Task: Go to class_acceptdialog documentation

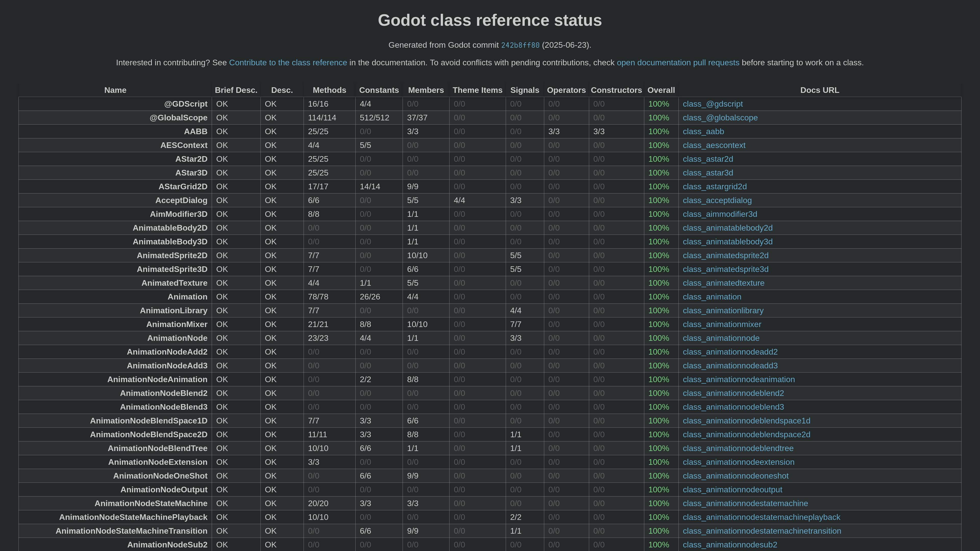Action: click(717, 201)
